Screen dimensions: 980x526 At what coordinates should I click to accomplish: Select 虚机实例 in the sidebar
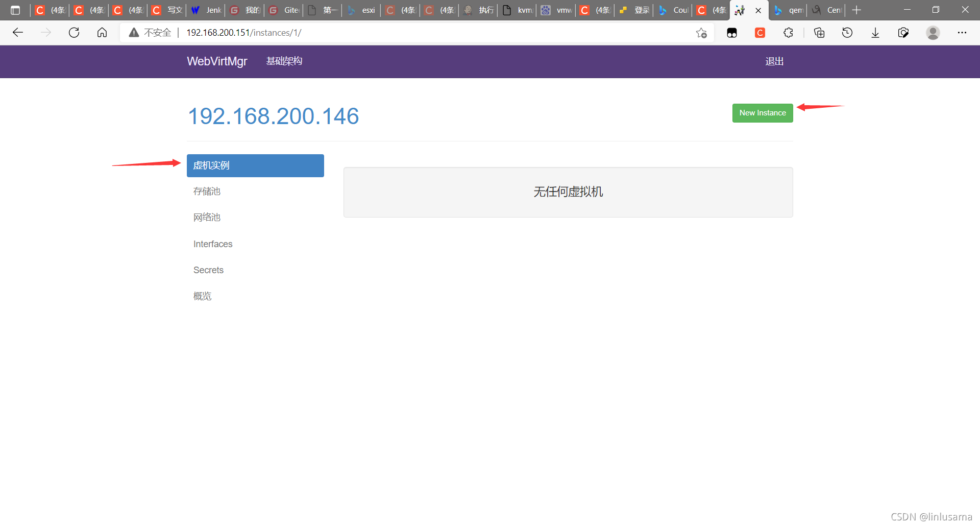pyautogui.click(x=255, y=165)
